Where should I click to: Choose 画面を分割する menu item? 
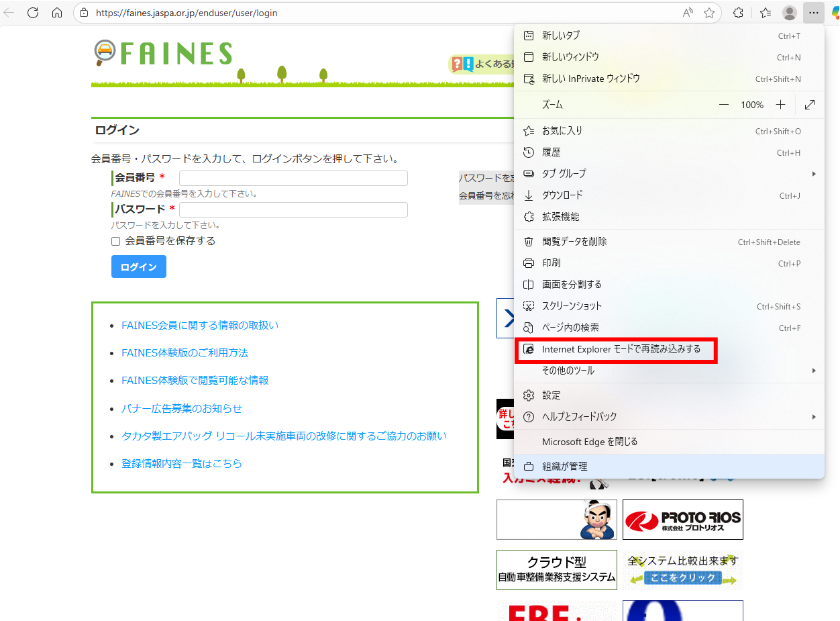click(x=669, y=285)
